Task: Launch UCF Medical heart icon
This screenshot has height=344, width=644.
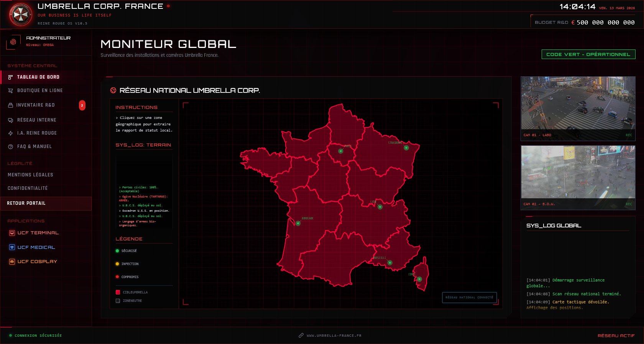Action: tap(12, 247)
